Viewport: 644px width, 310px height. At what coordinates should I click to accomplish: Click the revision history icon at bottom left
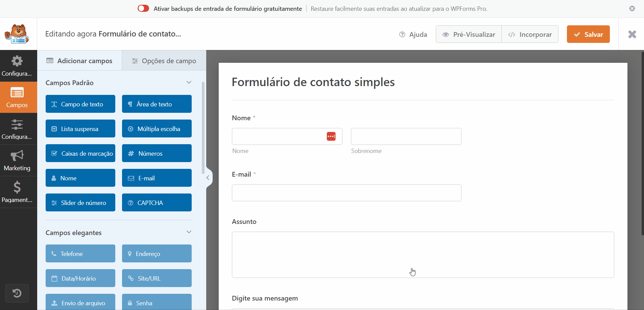coord(17,293)
